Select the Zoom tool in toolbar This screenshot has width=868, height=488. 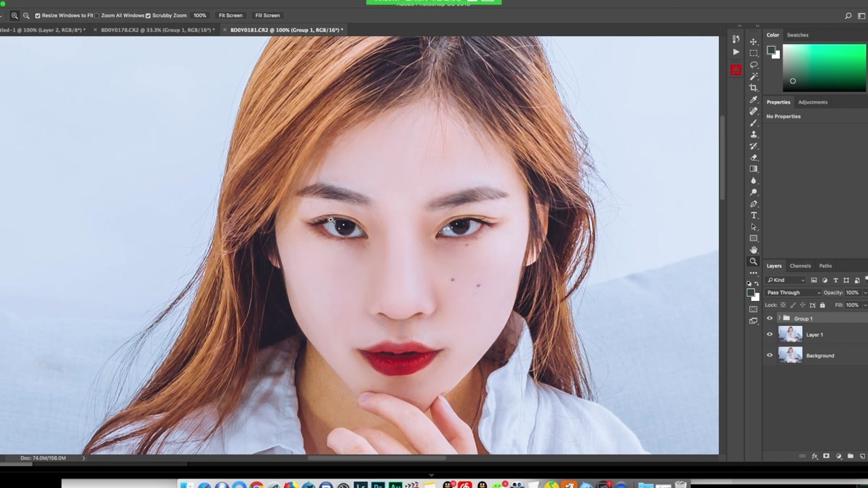click(753, 262)
